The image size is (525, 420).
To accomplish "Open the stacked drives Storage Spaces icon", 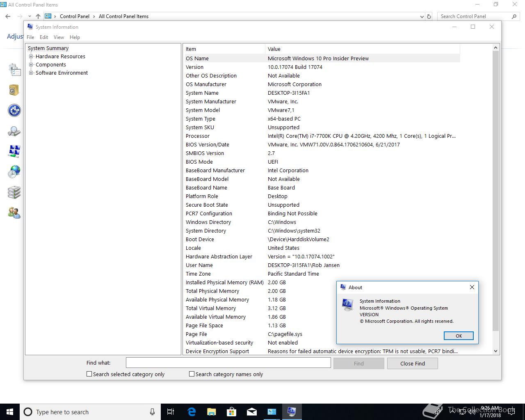I will pos(14,192).
